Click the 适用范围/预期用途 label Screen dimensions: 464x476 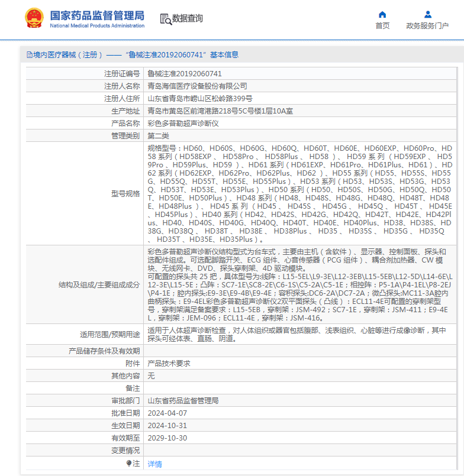pyautogui.click(x=109, y=335)
